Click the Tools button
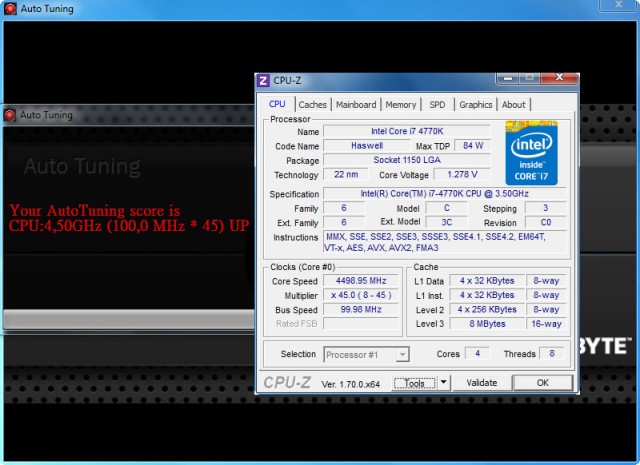Viewport: 640px width, 465px height. (414, 383)
